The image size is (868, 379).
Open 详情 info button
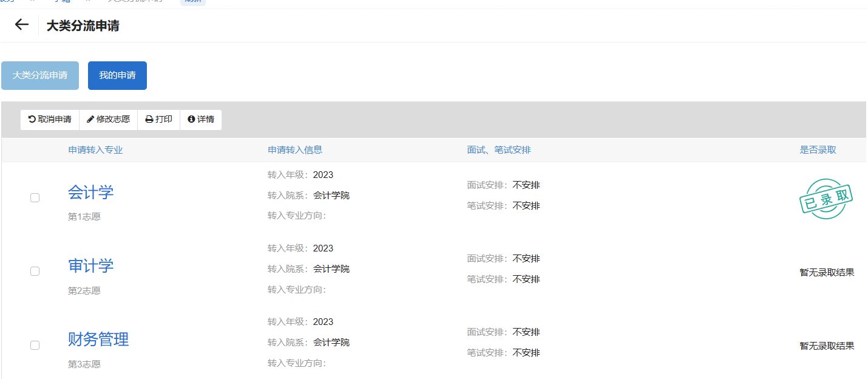click(201, 120)
